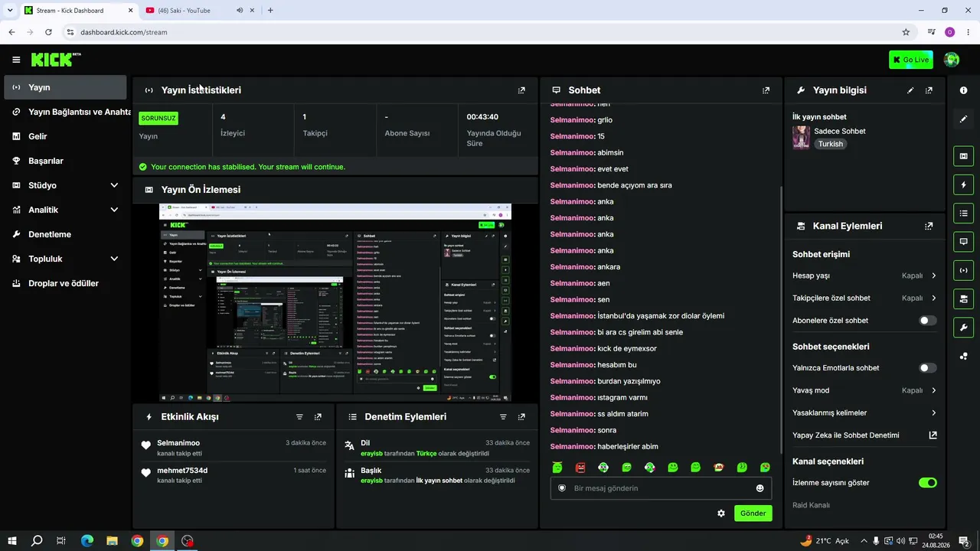Expand the Stüdyo sidebar section
The height and width of the screenshot is (551, 980).
(x=114, y=185)
